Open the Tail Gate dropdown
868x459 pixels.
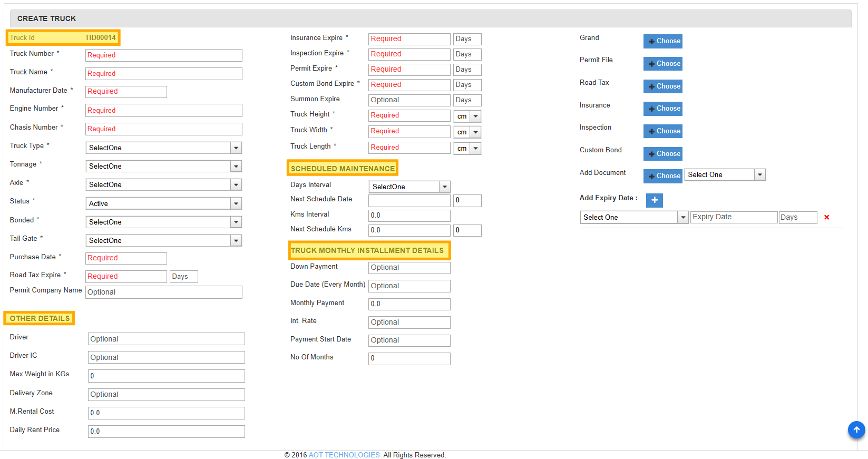tap(164, 240)
